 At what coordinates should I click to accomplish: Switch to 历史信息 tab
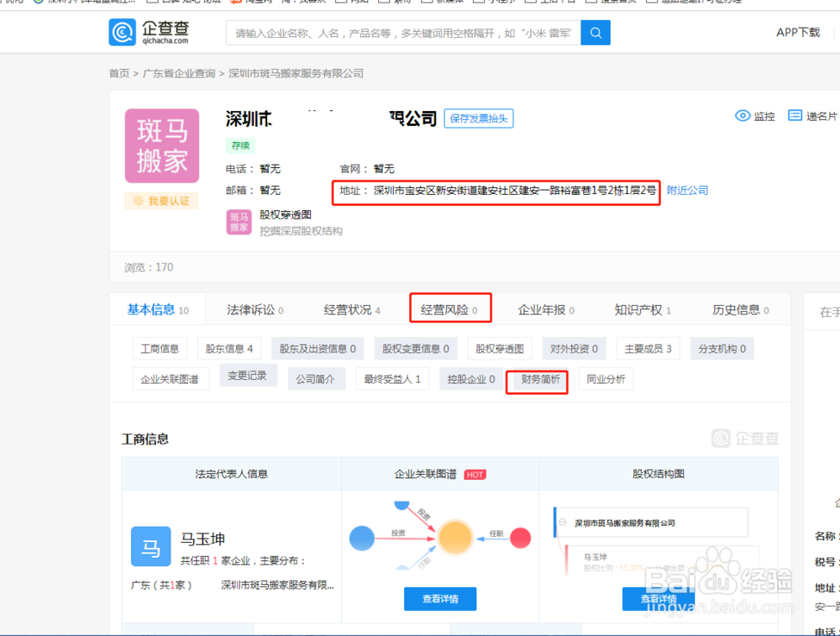(740, 310)
